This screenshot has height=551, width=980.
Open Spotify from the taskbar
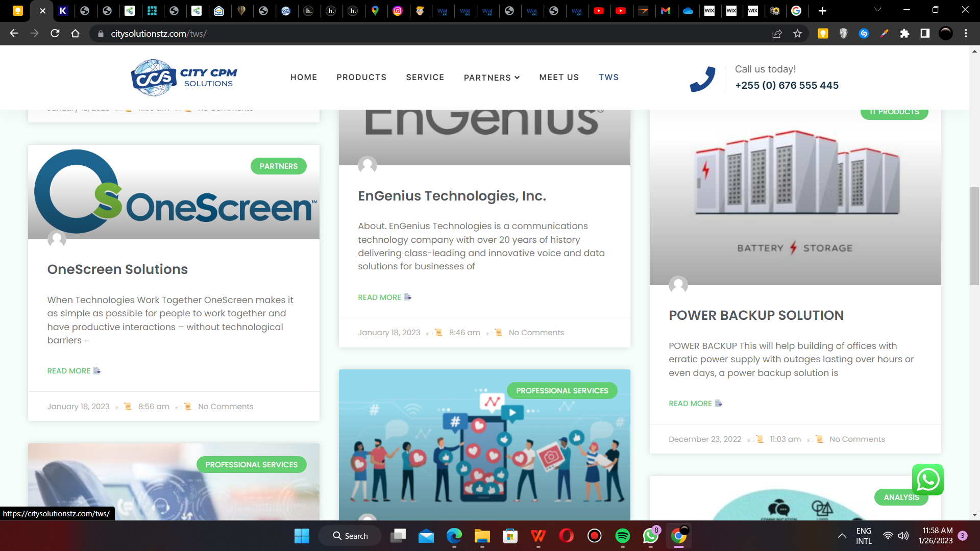coord(622,536)
